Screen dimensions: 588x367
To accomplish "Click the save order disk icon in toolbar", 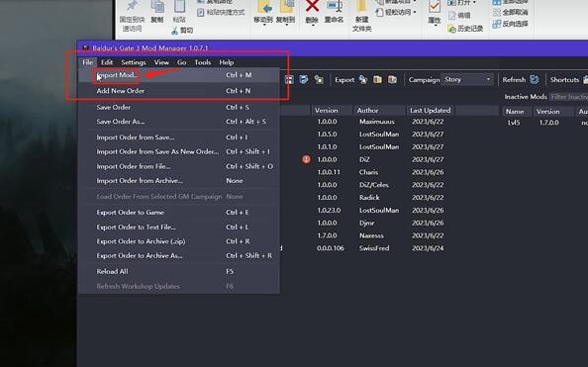I will (x=289, y=79).
